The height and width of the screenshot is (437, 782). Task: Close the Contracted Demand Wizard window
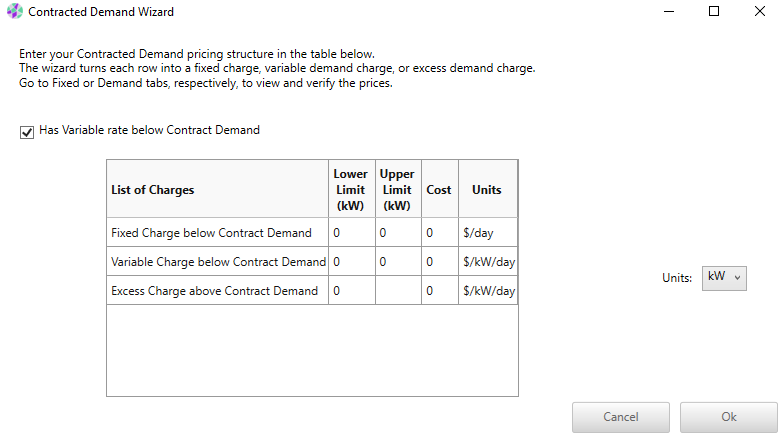760,12
